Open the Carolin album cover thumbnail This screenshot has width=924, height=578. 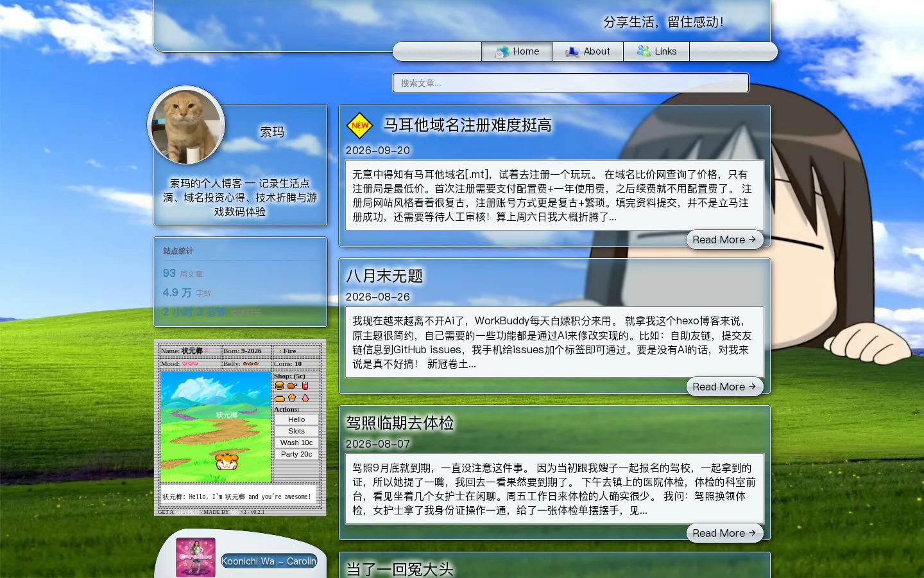point(196,557)
